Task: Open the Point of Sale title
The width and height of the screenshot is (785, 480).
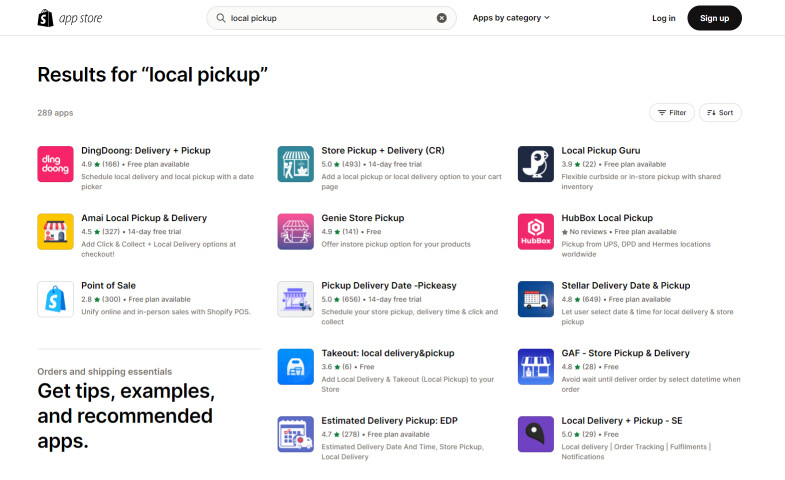Action: [109, 286]
